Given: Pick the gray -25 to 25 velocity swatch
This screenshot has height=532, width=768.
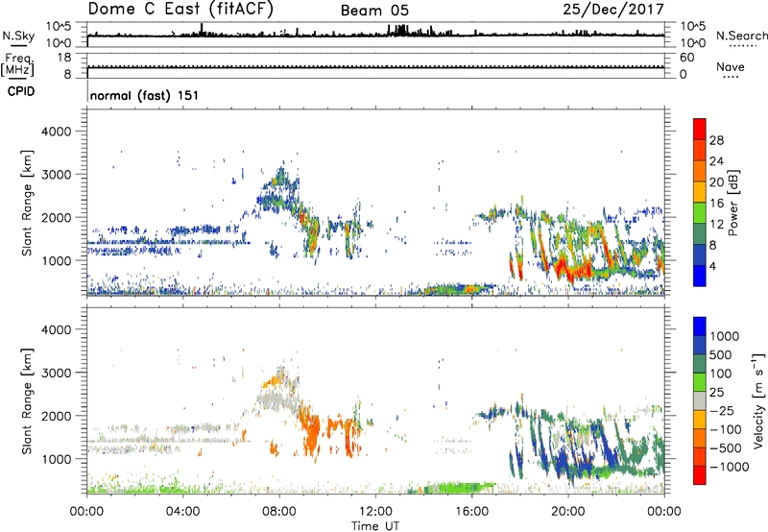Looking at the screenshot, I should pyautogui.click(x=700, y=400).
